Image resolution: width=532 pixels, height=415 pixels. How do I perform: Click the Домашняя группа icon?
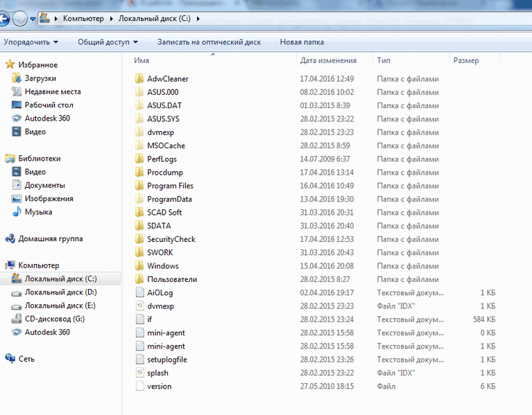(10, 238)
